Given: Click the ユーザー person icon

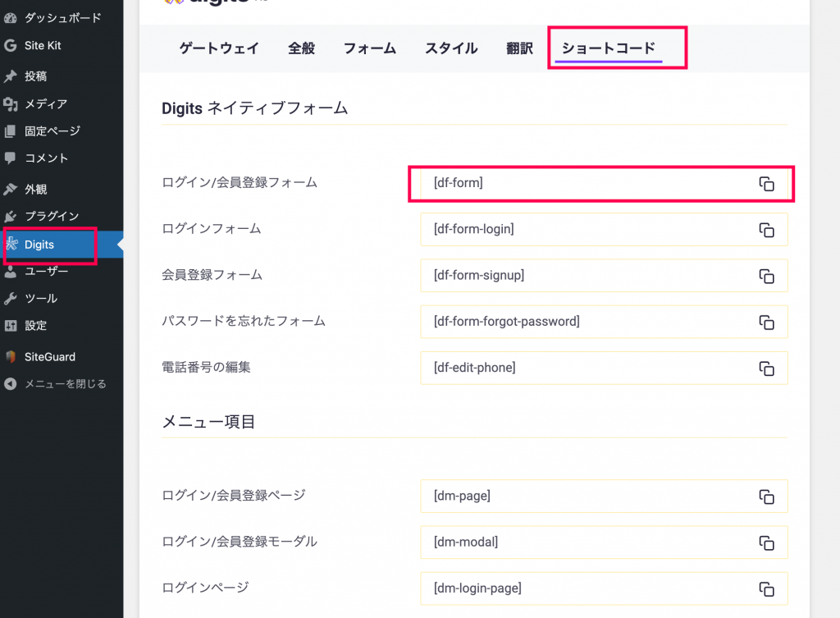Looking at the screenshot, I should [x=10, y=271].
